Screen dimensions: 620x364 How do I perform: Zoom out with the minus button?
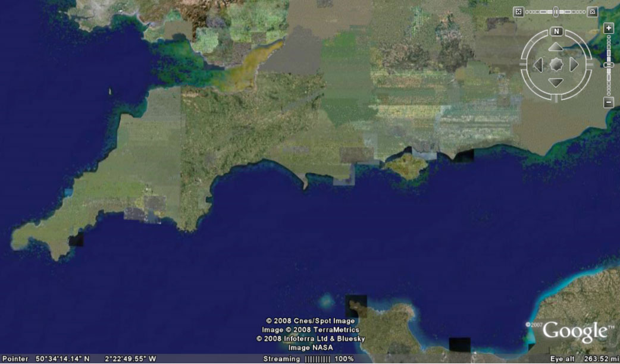tap(609, 102)
